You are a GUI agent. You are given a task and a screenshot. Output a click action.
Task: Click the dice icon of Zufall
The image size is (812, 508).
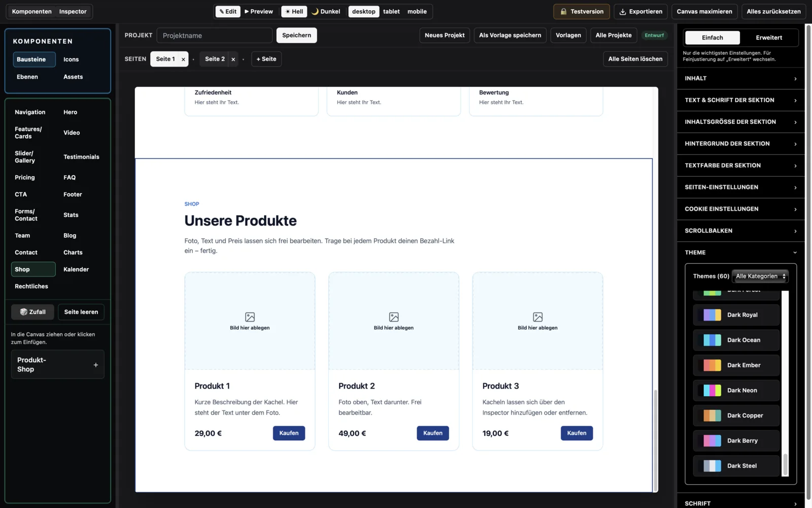click(x=23, y=312)
